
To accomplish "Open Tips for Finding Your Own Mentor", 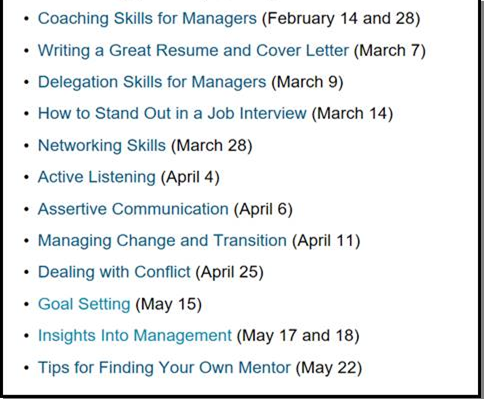I will pyautogui.click(x=164, y=367).
